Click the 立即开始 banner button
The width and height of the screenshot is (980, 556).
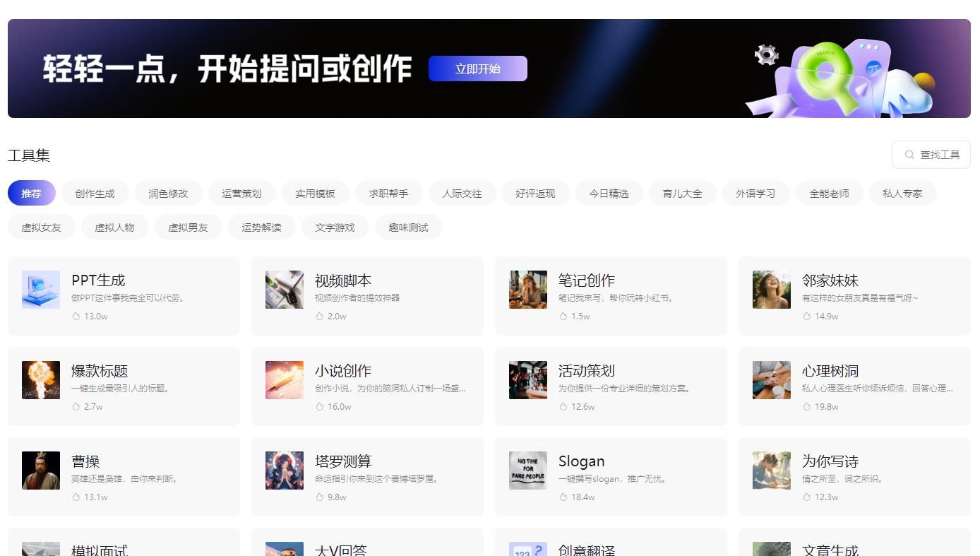click(478, 69)
